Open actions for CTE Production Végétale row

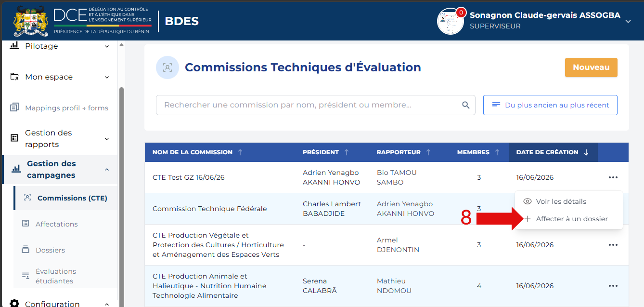pos(613,245)
